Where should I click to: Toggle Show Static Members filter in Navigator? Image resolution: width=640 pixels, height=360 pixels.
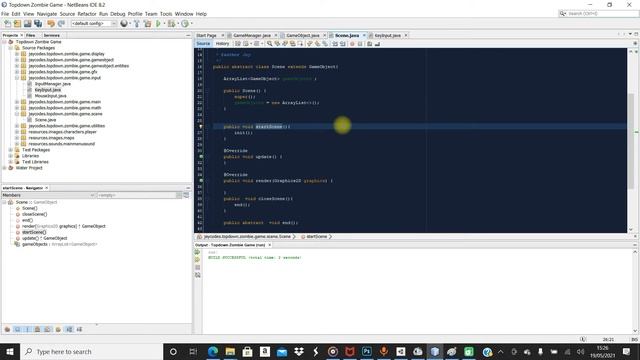coord(28,329)
